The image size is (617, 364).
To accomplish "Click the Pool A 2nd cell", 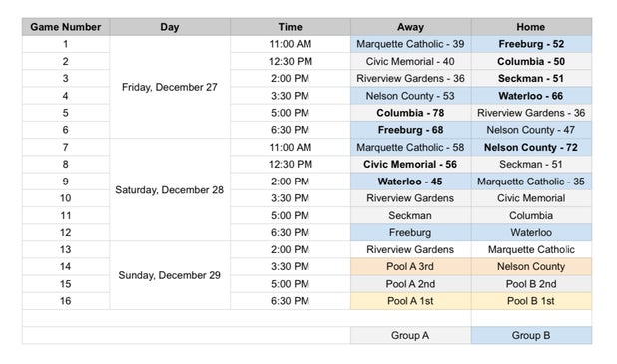I will click(410, 284).
